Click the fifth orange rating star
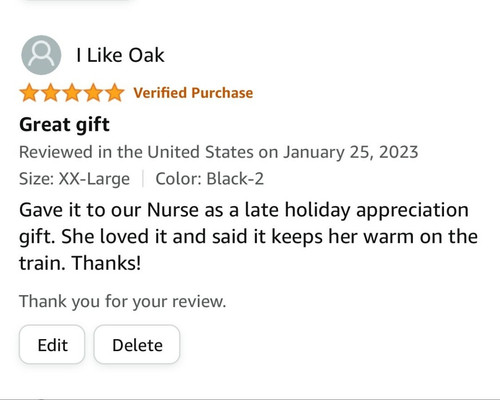 click(115, 93)
